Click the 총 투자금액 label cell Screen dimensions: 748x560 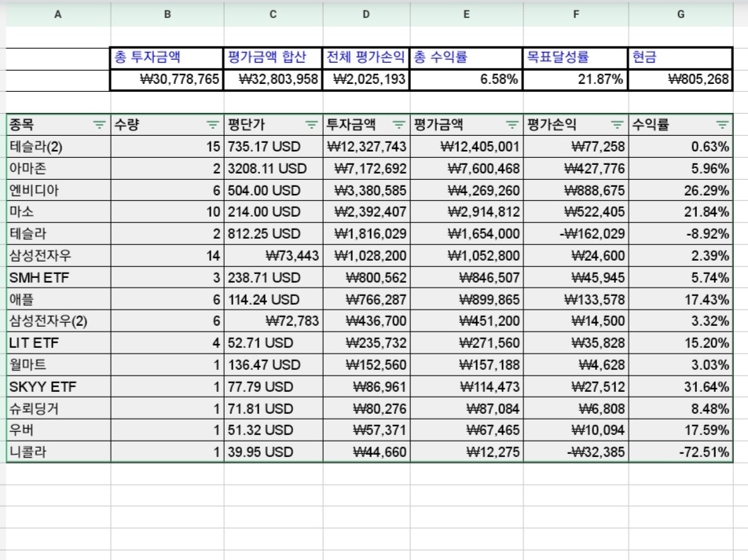[x=167, y=58]
